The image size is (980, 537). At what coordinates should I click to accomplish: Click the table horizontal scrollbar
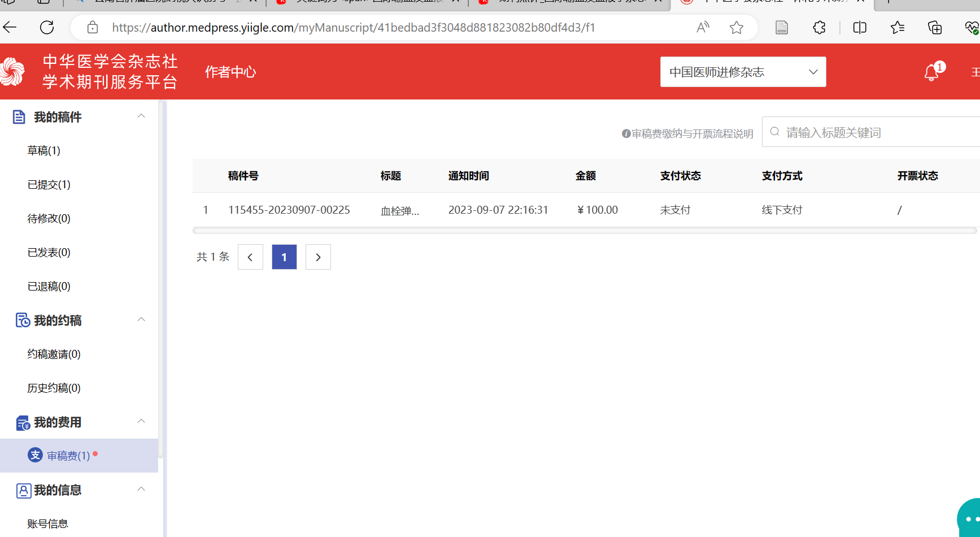[584, 231]
